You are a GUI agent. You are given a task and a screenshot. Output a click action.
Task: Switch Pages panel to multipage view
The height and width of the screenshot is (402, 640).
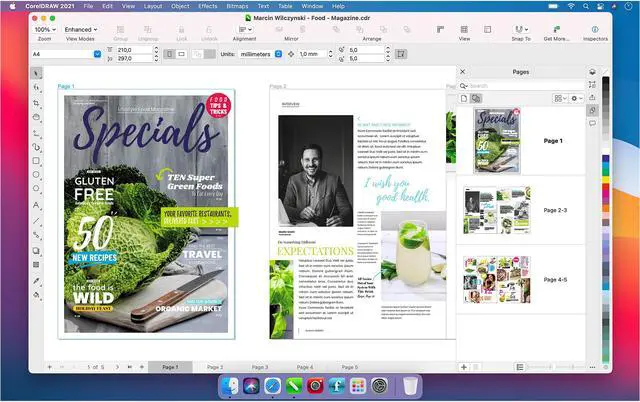point(476,98)
